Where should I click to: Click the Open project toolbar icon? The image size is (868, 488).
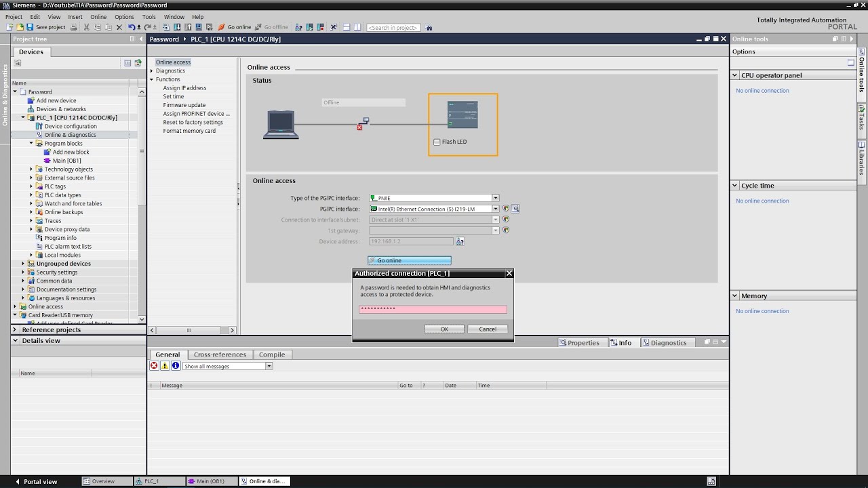coord(20,27)
